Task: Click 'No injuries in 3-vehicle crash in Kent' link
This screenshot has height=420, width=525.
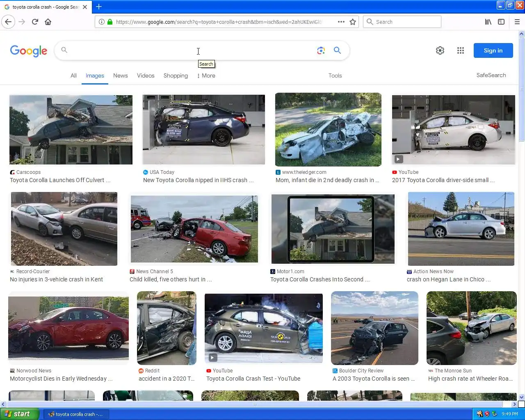Action: point(56,279)
